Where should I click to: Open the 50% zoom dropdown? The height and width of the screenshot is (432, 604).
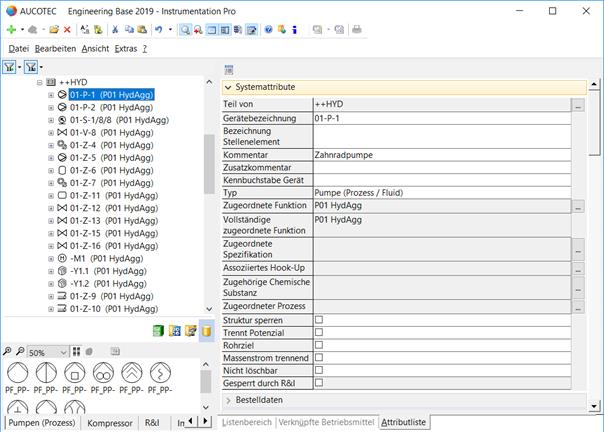coord(64,352)
